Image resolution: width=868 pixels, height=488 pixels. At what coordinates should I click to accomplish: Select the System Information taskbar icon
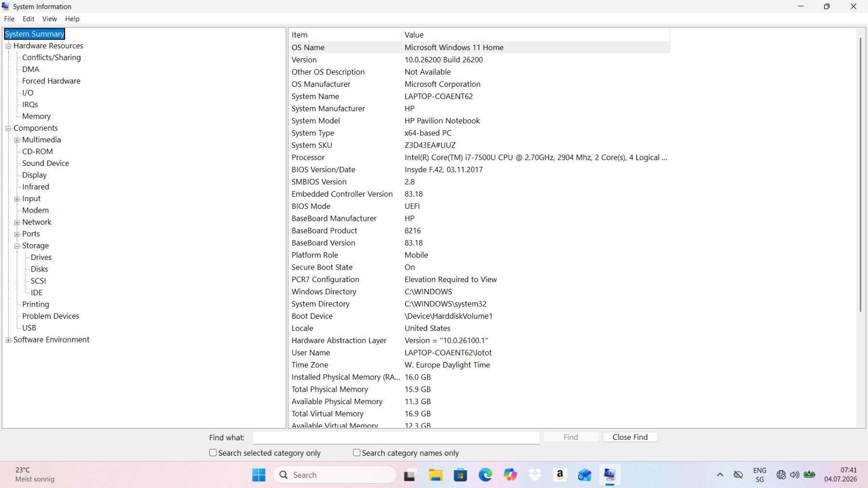point(610,475)
